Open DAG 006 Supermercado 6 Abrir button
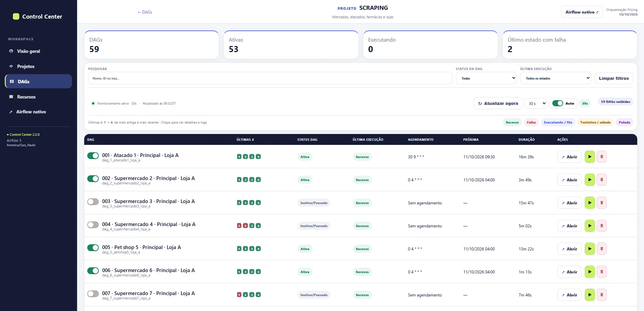Viewport: 644px width, 311px height. pyautogui.click(x=569, y=272)
